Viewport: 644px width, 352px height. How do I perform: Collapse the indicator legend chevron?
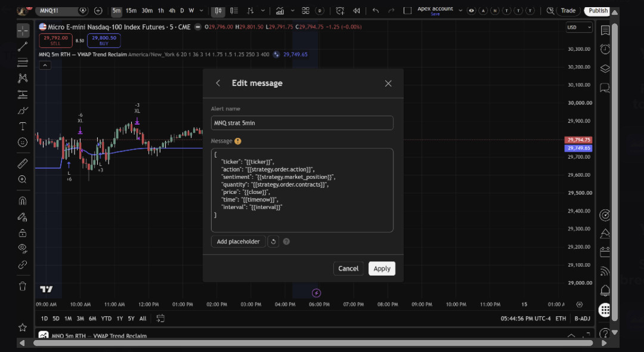coord(45,65)
